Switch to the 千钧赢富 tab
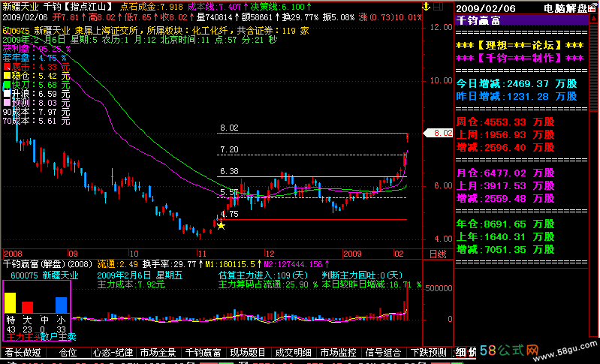 (204, 353)
